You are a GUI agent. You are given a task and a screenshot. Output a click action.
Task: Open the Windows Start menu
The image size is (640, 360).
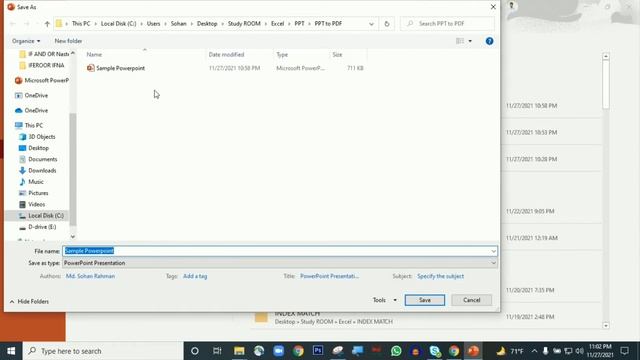click(x=11, y=351)
